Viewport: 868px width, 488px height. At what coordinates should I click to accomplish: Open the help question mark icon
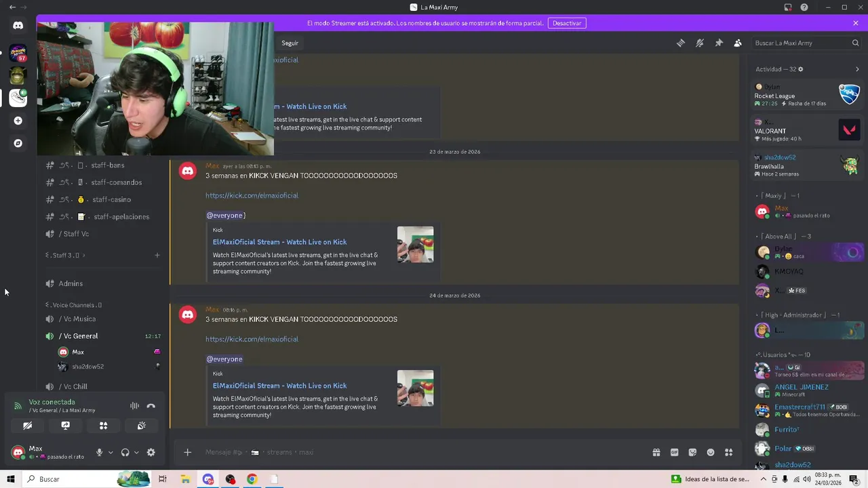804,7
